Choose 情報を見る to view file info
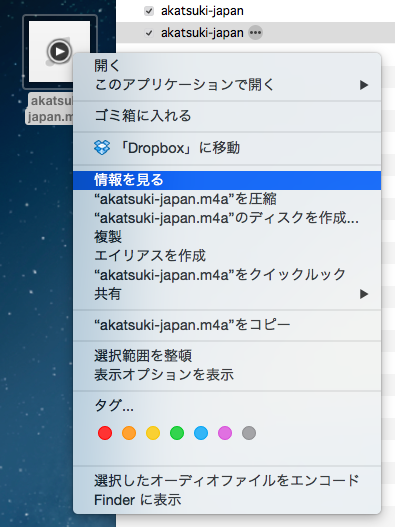This screenshot has height=527, width=395. tap(227, 180)
